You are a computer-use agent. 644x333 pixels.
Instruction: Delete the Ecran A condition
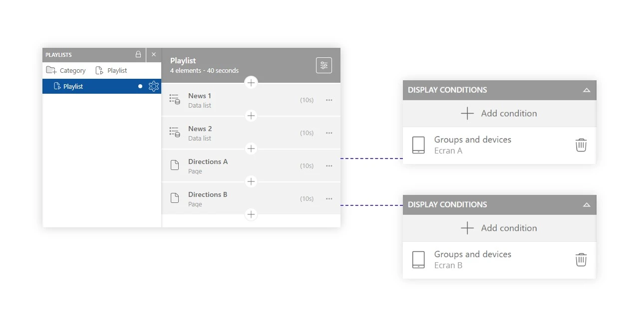581,145
